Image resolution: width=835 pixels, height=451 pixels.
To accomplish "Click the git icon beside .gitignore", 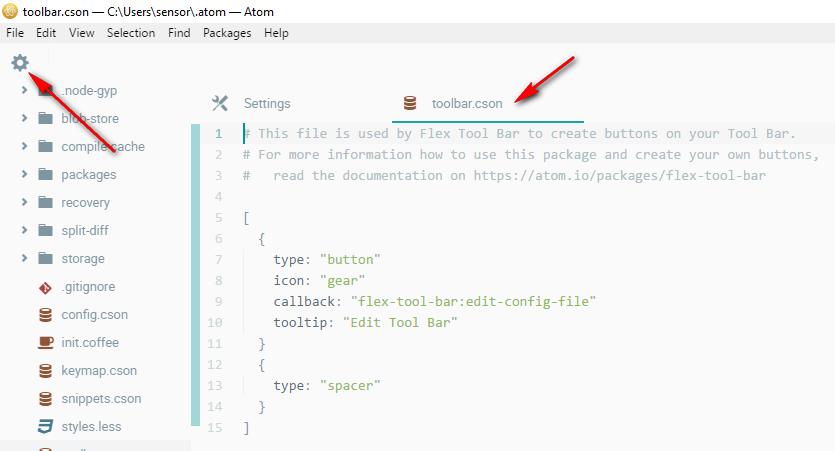I will (46, 288).
